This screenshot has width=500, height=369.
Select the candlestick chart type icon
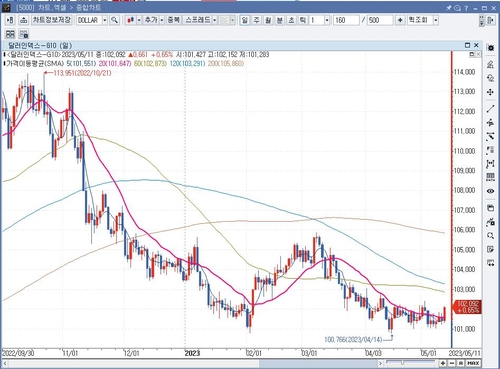[131, 20]
